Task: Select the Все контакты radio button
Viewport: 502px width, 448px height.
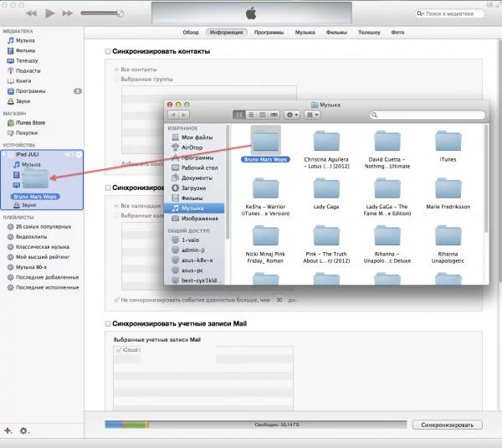Action: 116,70
